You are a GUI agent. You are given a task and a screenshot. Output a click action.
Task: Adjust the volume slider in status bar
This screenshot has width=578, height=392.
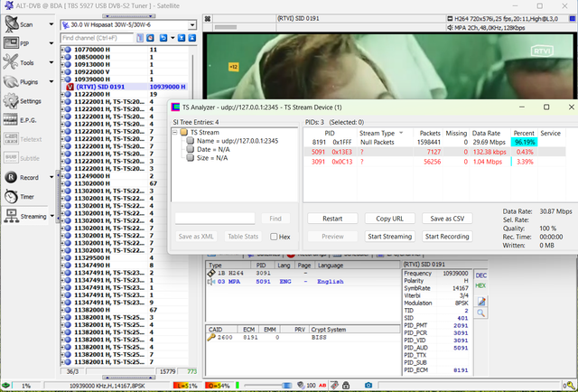pyautogui.click(x=269, y=386)
